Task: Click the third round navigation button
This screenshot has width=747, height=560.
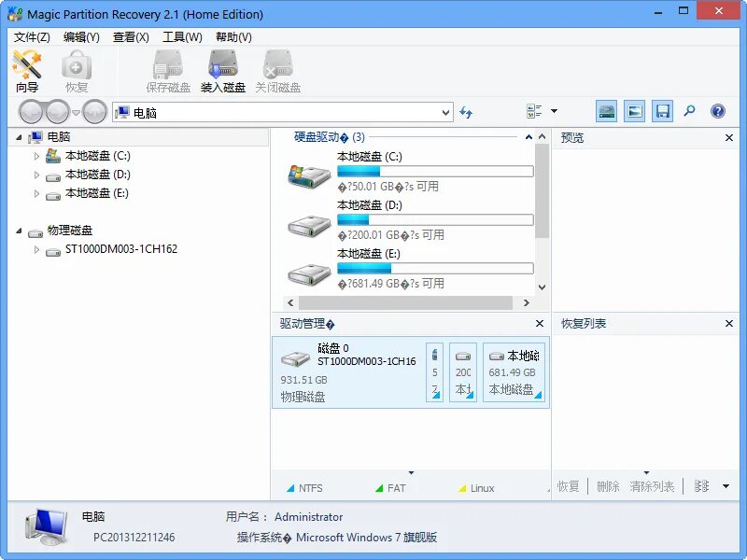Action: click(x=95, y=112)
